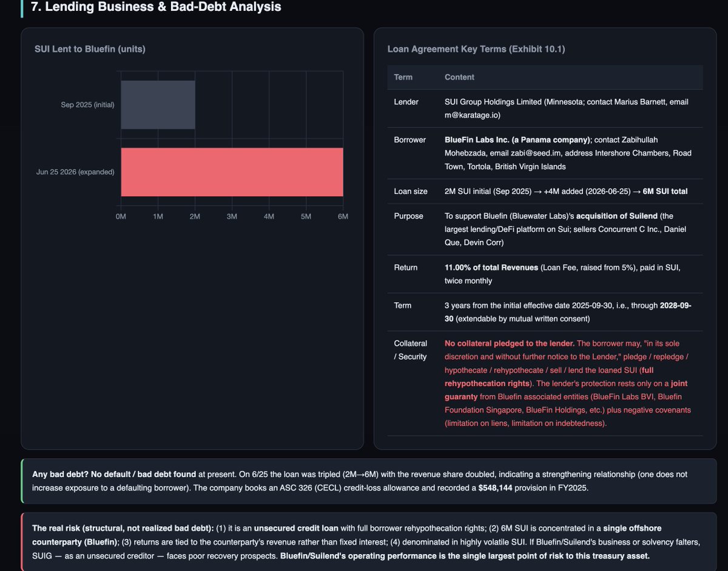
Task: Select the 'Purpose' row label
Action: [x=409, y=216]
